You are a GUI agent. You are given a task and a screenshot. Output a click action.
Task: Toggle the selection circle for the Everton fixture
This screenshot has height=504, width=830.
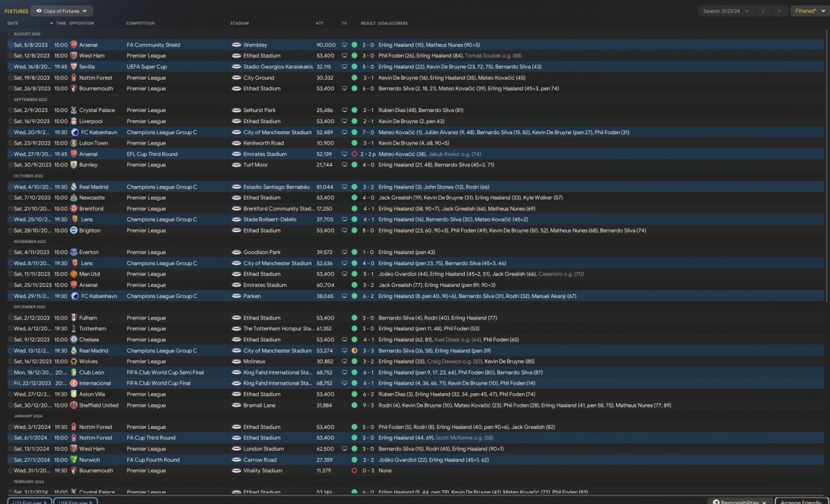[x=10, y=252]
